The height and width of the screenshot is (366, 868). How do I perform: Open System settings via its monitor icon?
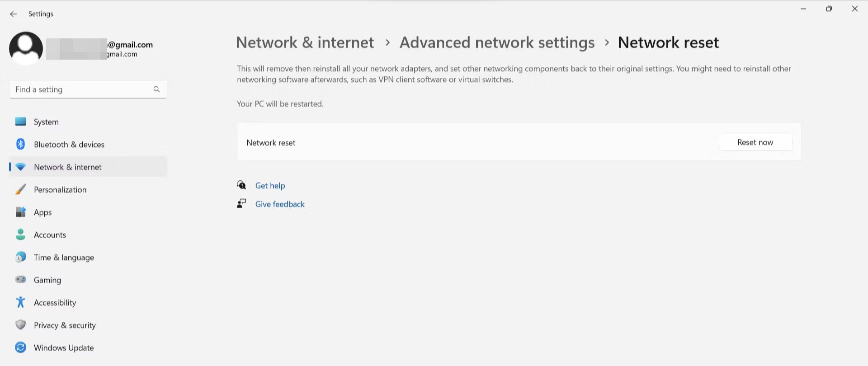pos(21,122)
